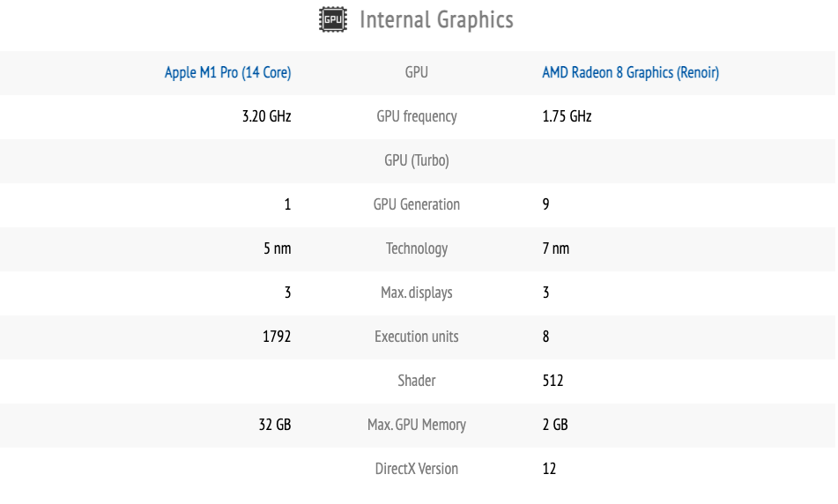Click the Technology row label

pyautogui.click(x=416, y=248)
